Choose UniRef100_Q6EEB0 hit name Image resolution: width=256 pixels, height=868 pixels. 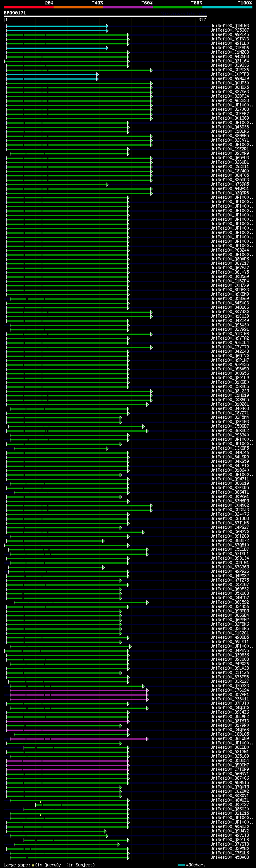click(230, 748)
